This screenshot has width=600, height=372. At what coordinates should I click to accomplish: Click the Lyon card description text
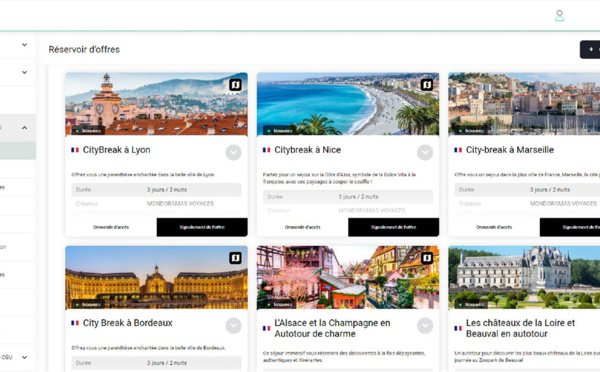tap(143, 175)
